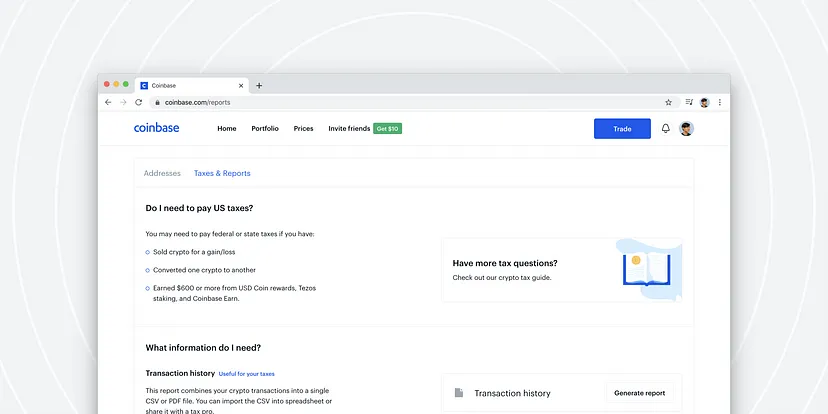
Task: Open the crypto tax guide card
Action: click(x=561, y=270)
